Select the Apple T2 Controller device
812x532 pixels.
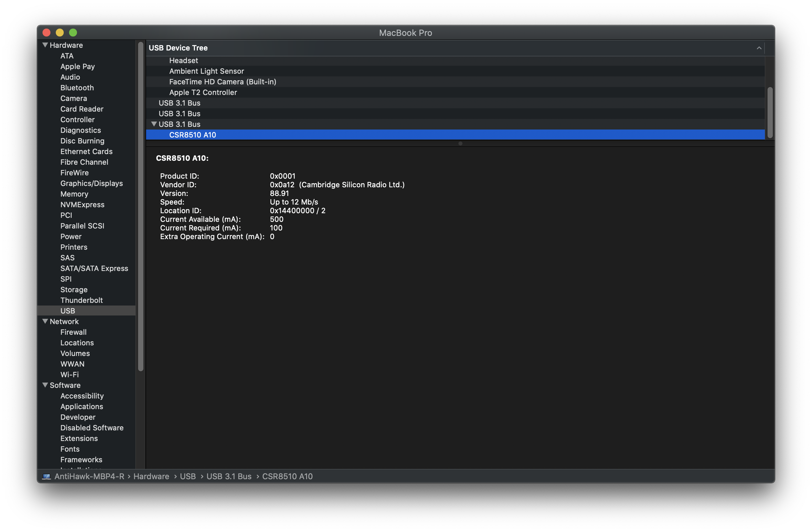(203, 92)
